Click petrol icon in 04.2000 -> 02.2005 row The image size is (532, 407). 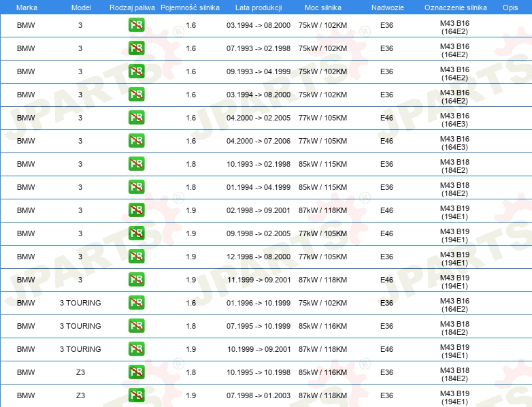(136, 117)
